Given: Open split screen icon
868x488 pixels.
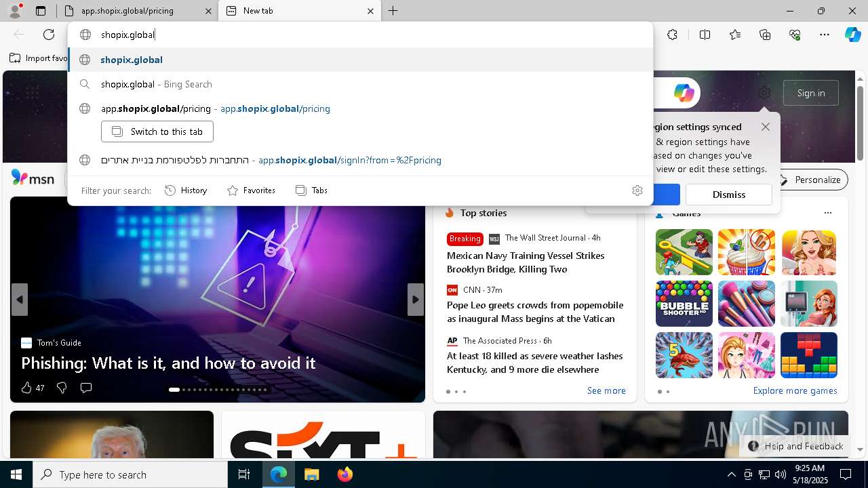Looking at the screenshot, I should (705, 35).
